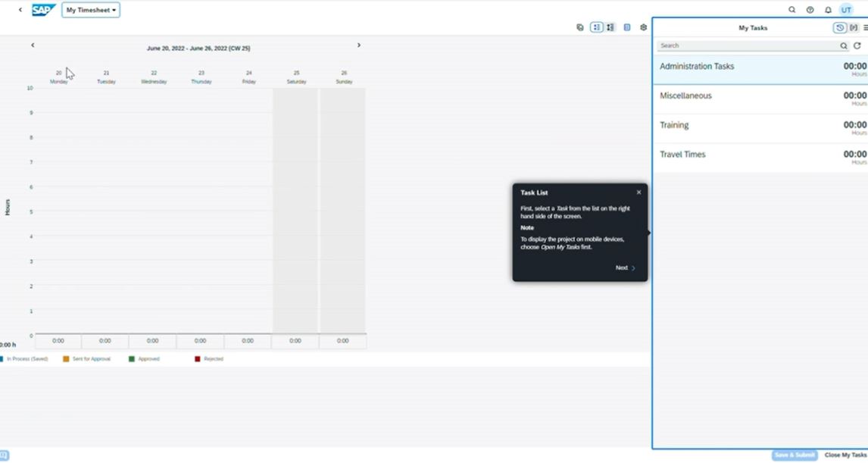This screenshot has width=868, height=463.
Task: Open the My Timesheet dropdown
Action: pyautogui.click(x=91, y=10)
